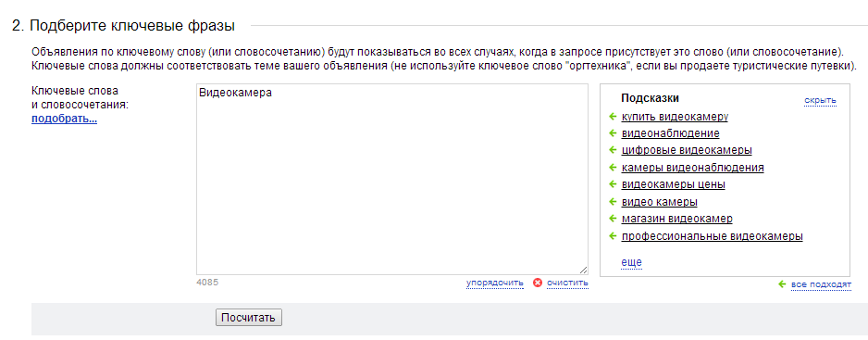Add all hints via 'все подходят' link
868x340 pixels.
[x=821, y=284]
